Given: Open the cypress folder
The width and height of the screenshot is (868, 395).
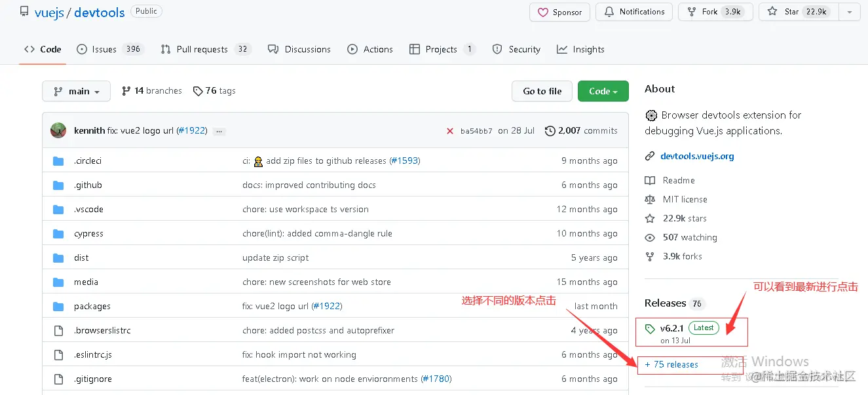Looking at the screenshot, I should click(x=88, y=233).
